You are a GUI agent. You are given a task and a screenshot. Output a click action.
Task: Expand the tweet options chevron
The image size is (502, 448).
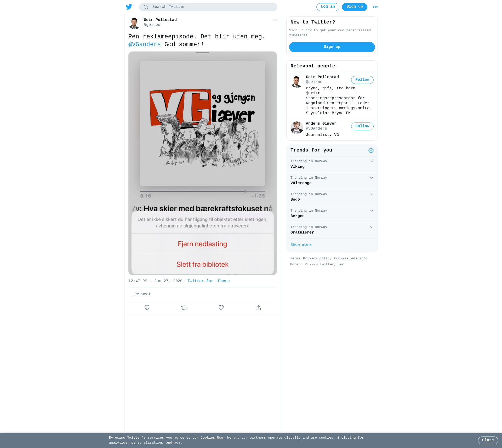pos(275,20)
